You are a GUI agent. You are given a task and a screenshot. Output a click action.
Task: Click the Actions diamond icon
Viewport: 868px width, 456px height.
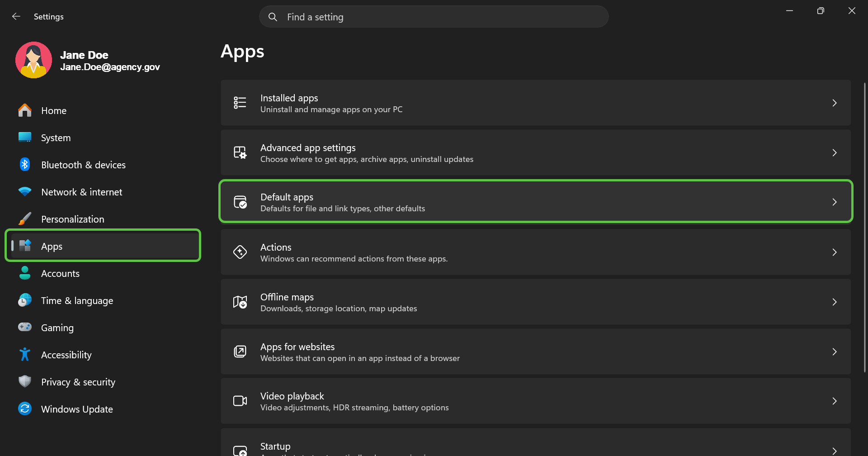pyautogui.click(x=240, y=252)
